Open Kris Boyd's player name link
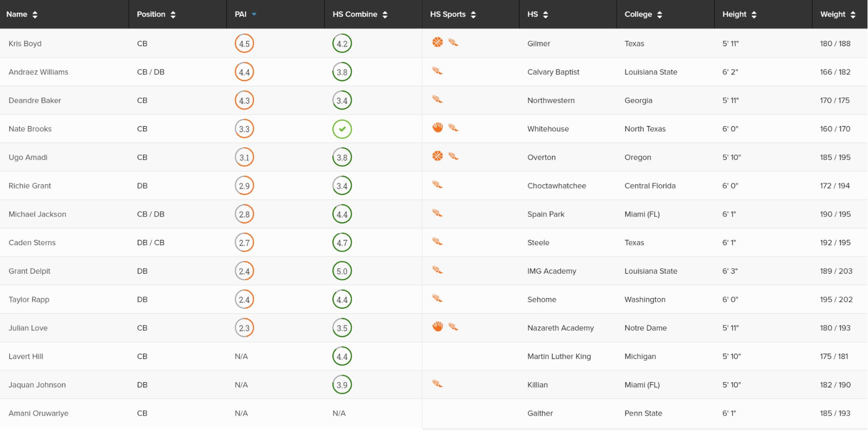 pyautogui.click(x=25, y=43)
